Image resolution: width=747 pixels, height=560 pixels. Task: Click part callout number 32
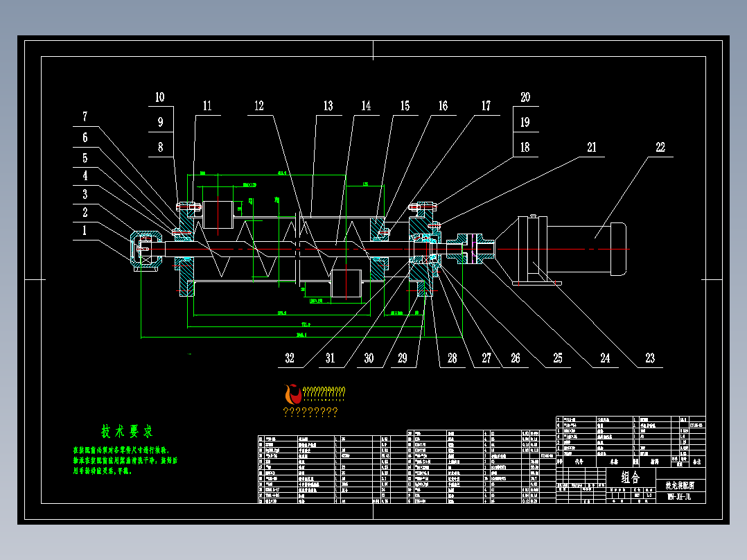pos(290,358)
